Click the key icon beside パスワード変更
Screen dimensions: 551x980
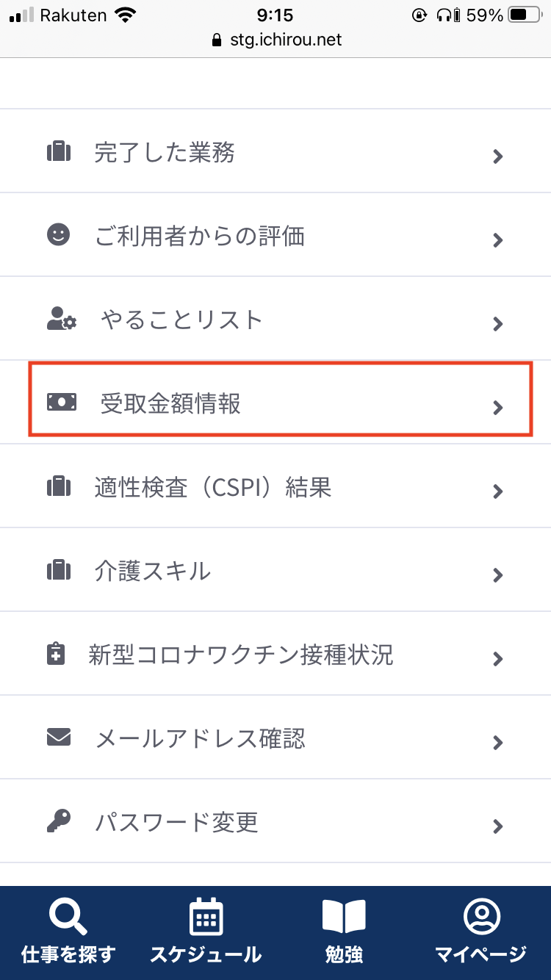point(59,822)
